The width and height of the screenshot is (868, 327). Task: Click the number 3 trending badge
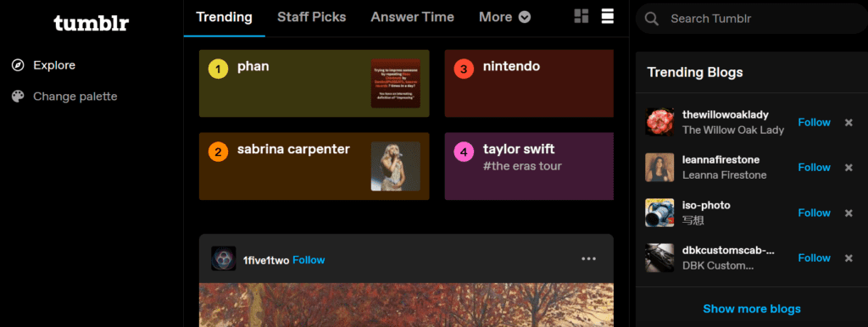[x=464, y=69]
